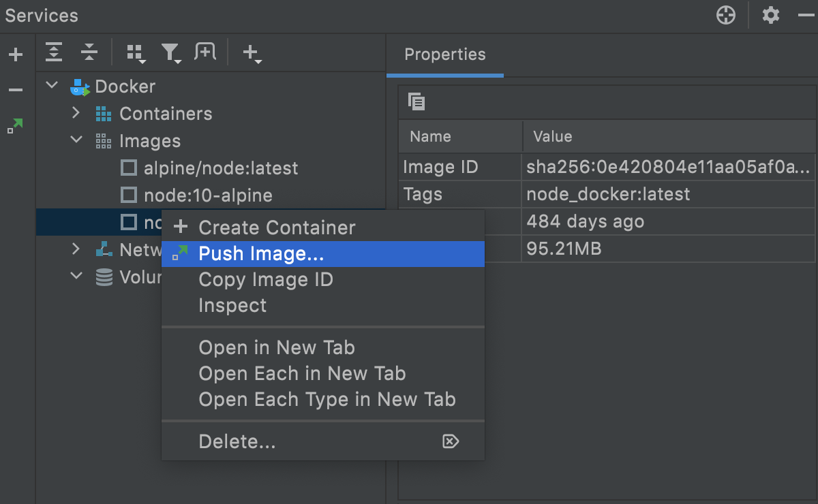Choose Delete... from context menu
Viewport: 818px width, 504px height.
(323, 441)
